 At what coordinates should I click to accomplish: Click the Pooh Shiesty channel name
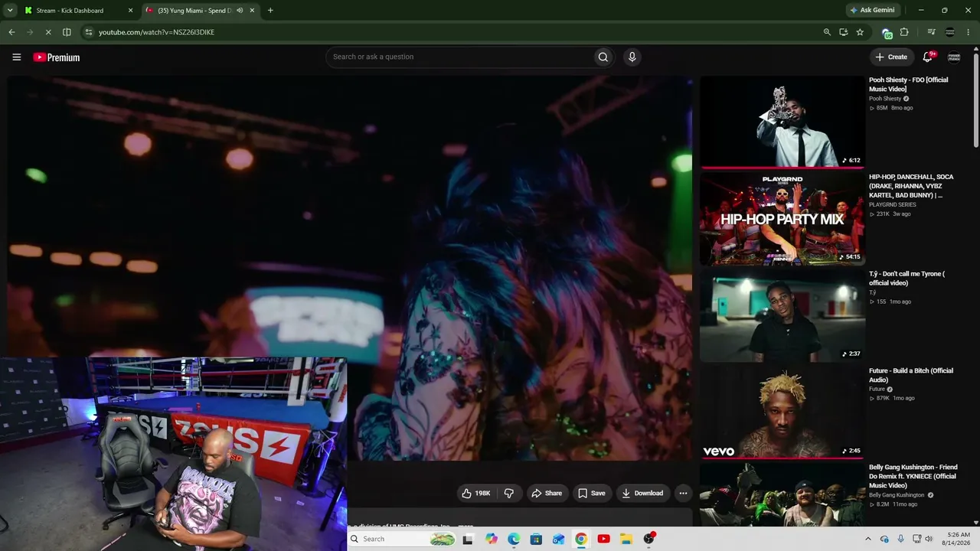click(885, 99)
